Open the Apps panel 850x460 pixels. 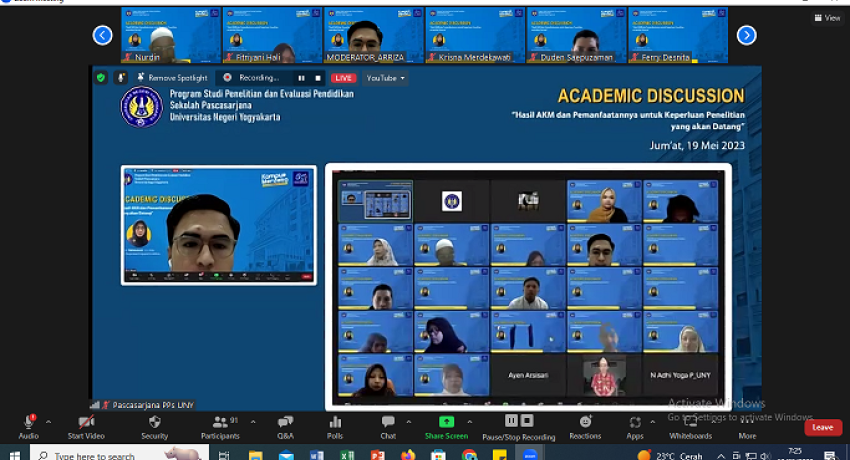click(x=635, y=427)
